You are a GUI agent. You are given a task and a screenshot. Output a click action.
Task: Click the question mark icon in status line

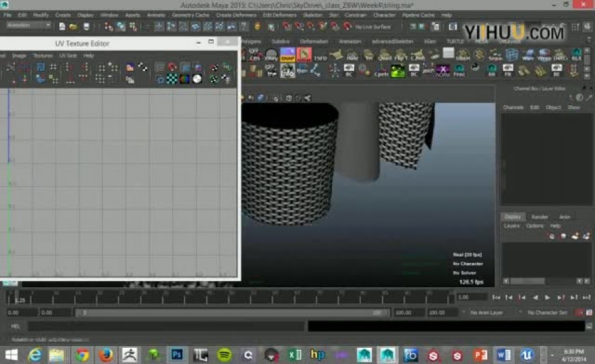click(244, 26)
